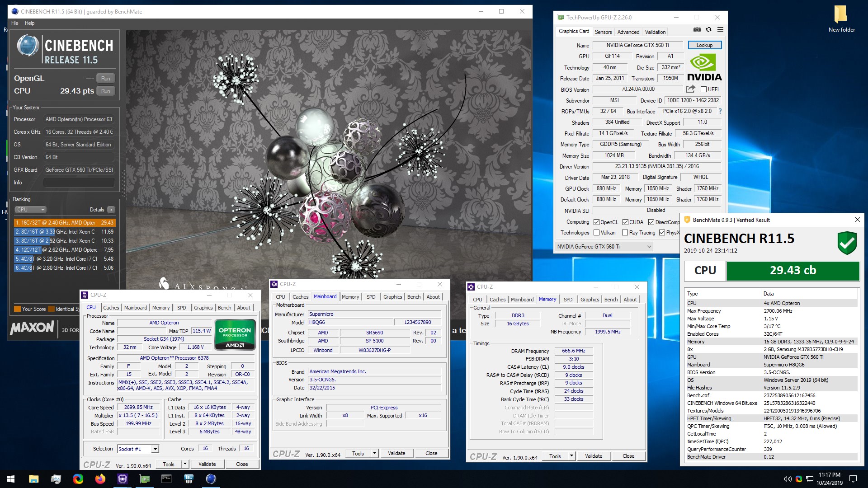
Task: Click the volume icon in system tray
Action: (x=788, y=479)
